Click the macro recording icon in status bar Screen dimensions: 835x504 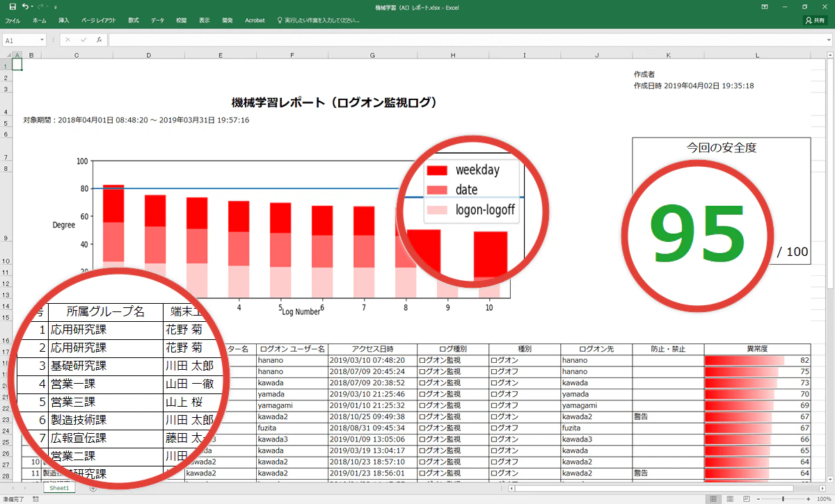[x=35, y=498]
